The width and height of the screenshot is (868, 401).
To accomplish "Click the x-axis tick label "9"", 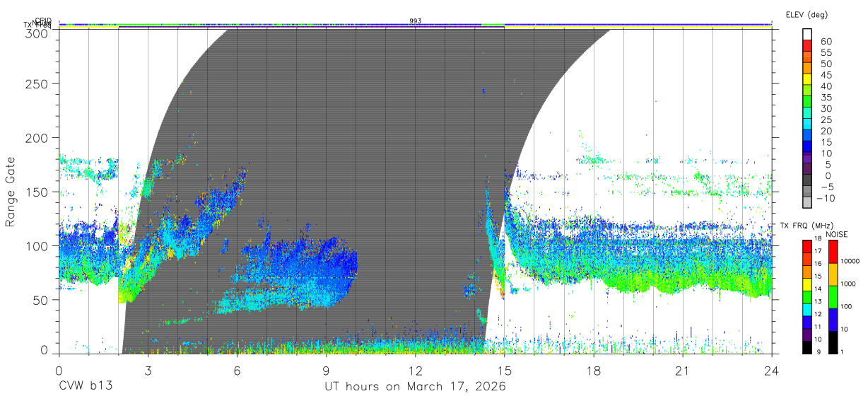I will pos(326,371).
